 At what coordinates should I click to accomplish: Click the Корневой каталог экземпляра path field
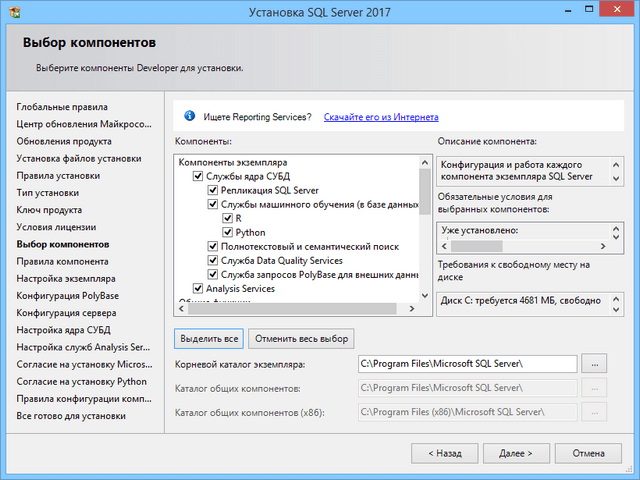click(468, 364)
